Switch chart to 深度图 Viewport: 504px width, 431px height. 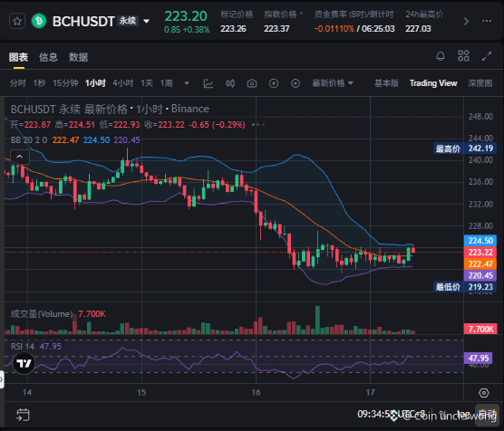(480, 83)
